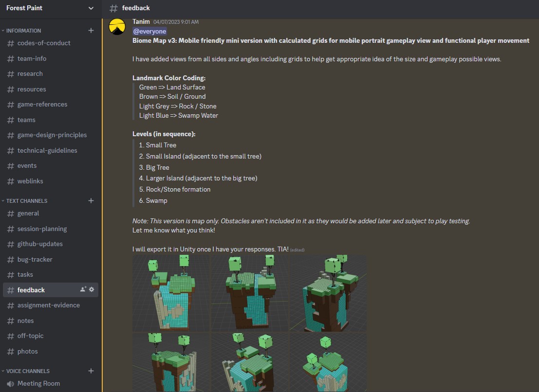Viewport: 539px width, 392px height.
Task: Click the Meeting Room speaker icon
Action: (x=11, y=384)
